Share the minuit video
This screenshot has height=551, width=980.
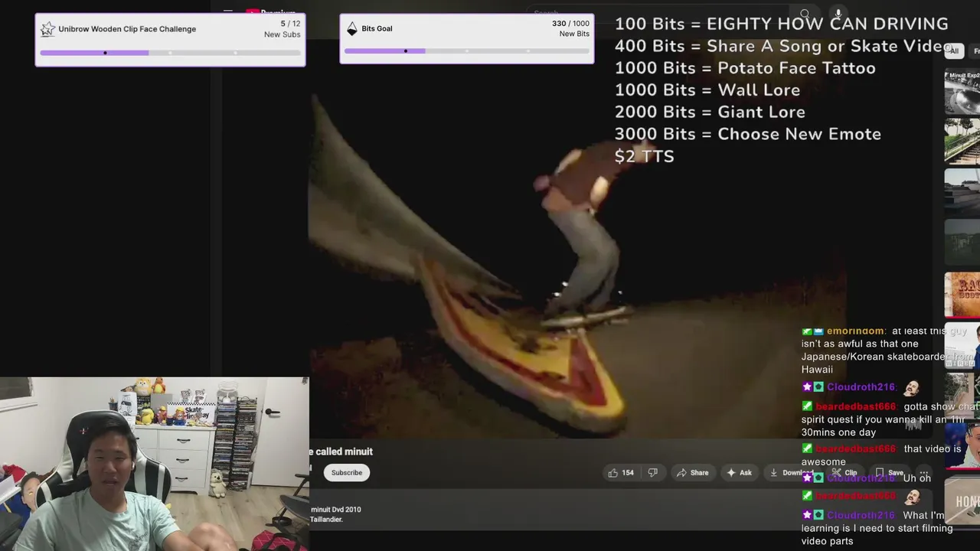point(692,473)
